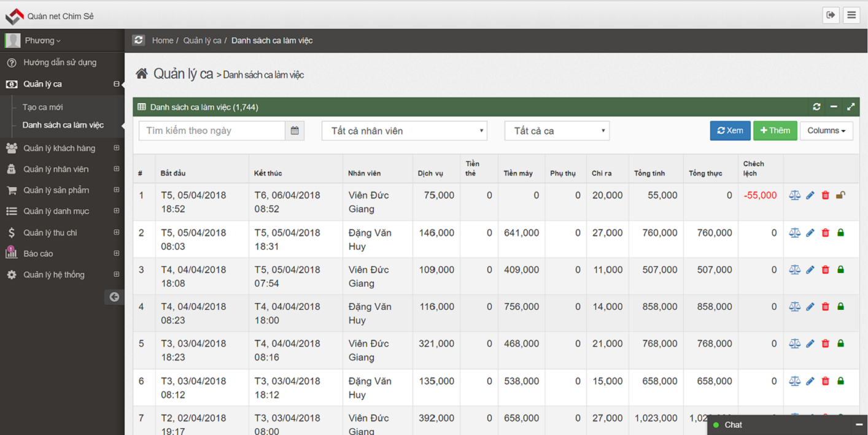The width and height of the screenshot is (868, 435).
Task: Toggle the green lock on row 6
Action: tap(841, 381)
